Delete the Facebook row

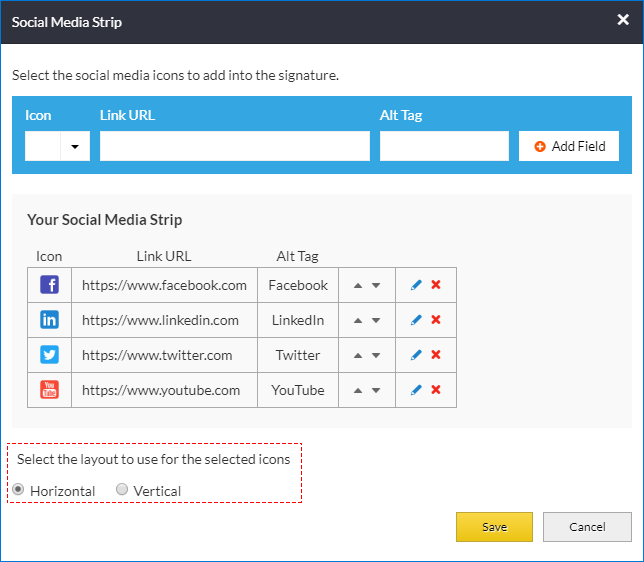click(436, 284)
